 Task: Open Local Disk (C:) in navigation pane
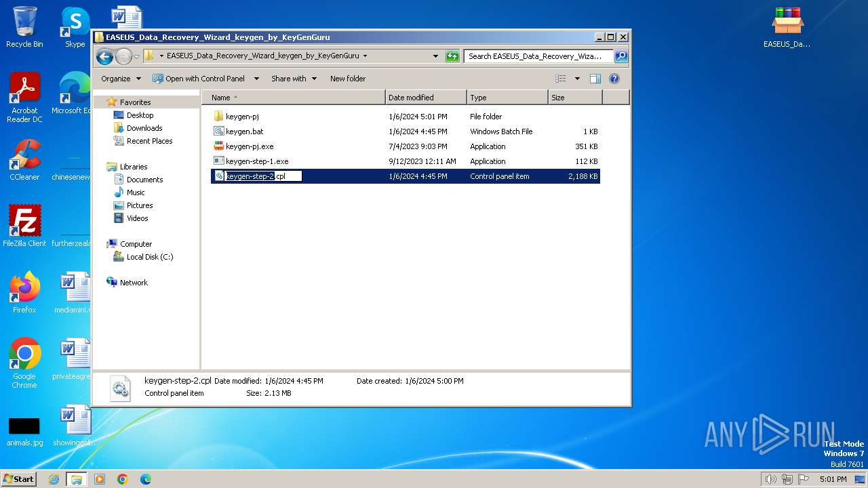point(149,257)
